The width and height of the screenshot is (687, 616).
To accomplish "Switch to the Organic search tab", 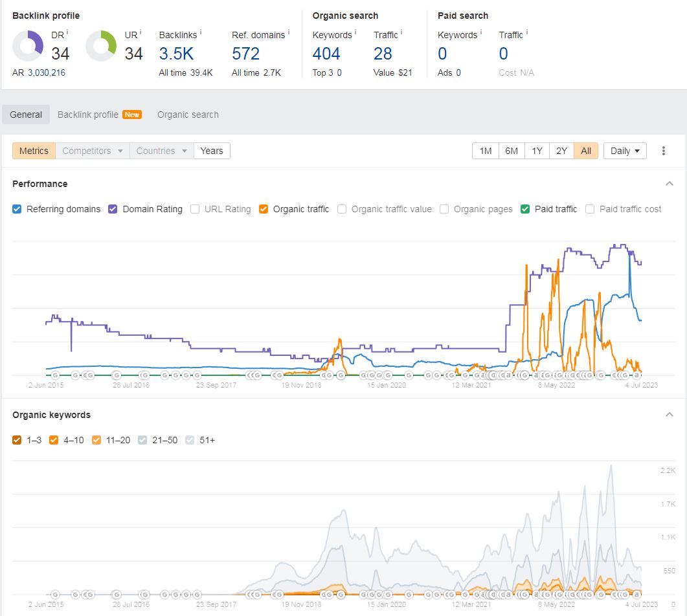I will (188, 115).
